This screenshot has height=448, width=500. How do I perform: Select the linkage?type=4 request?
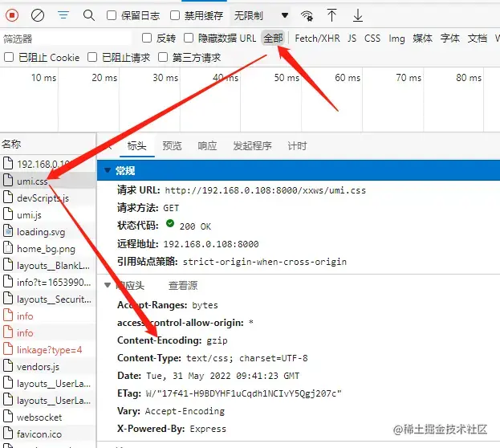point(48,350)
